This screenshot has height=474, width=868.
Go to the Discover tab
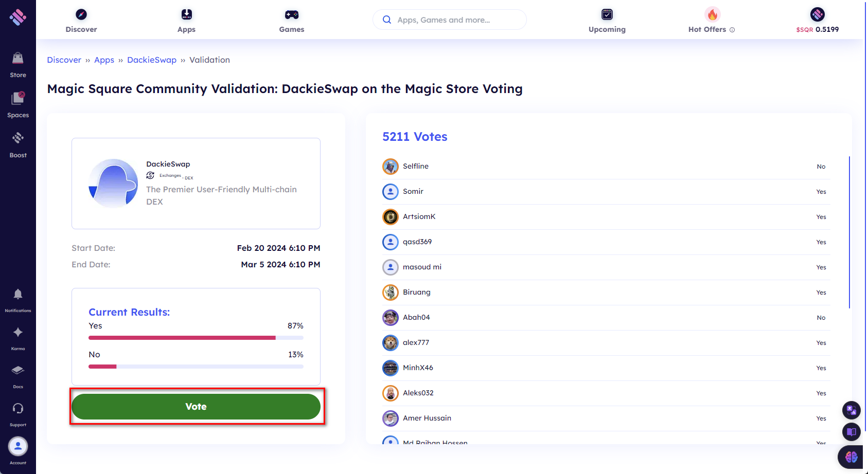coord(81,21)
